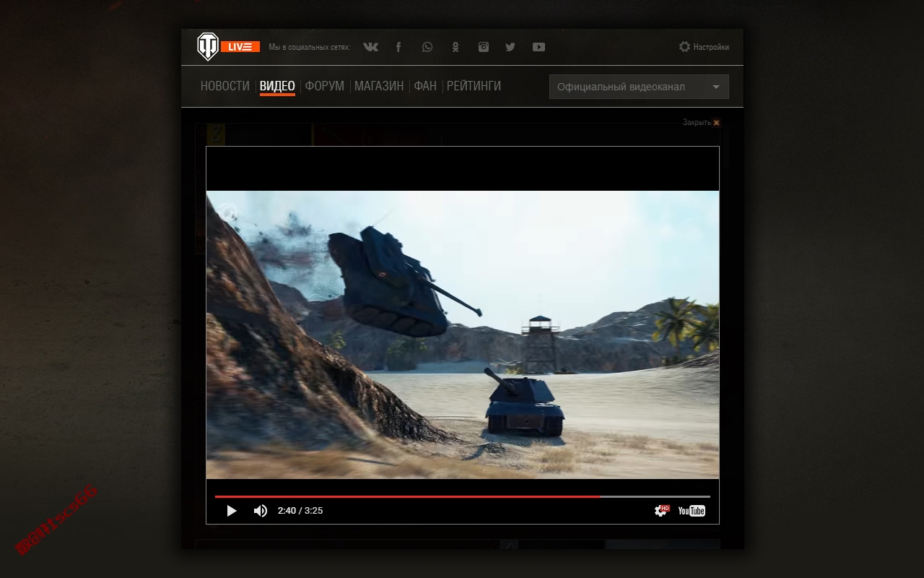This screenshot has width=924, height=578.
Task: Open the РЕЙТИНГИ tab
Action: [474, 86]
